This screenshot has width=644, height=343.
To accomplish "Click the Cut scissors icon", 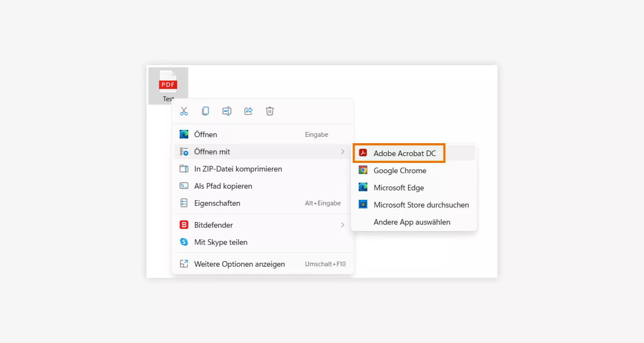I will 184,111.
